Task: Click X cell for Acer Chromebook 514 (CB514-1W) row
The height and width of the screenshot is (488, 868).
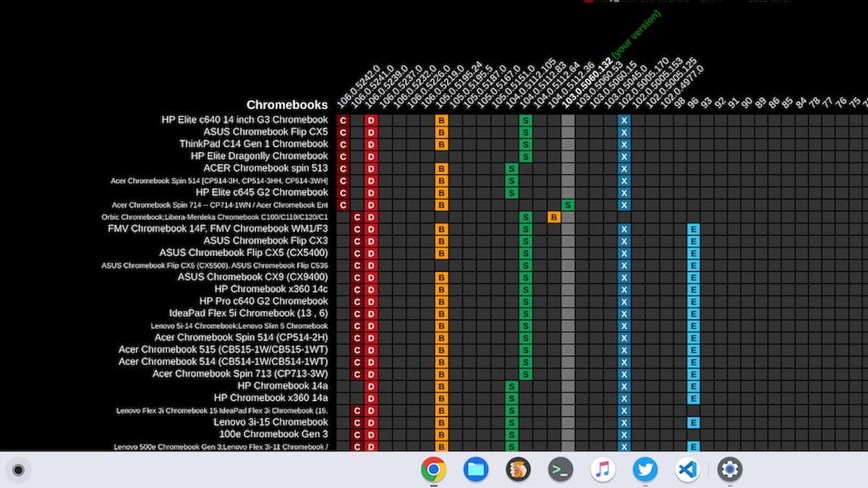Action: point(624,361)
